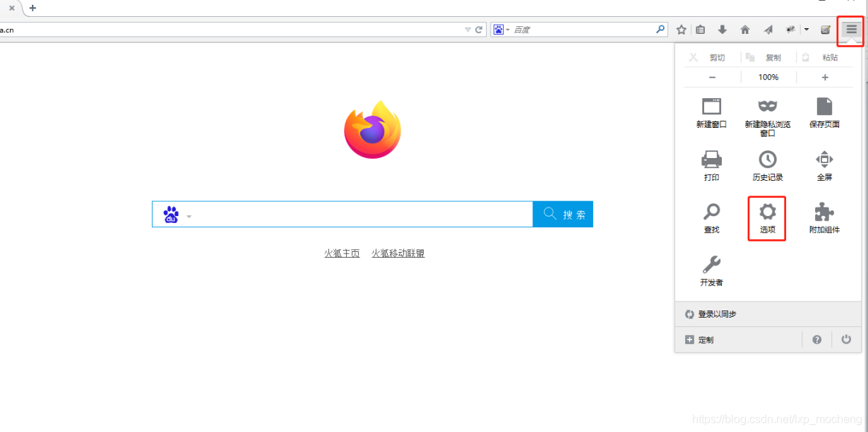Image resolution: width=868 pixels, height=432 pixels.
Task: Zoom in with plus button
Action: [825, 78]
